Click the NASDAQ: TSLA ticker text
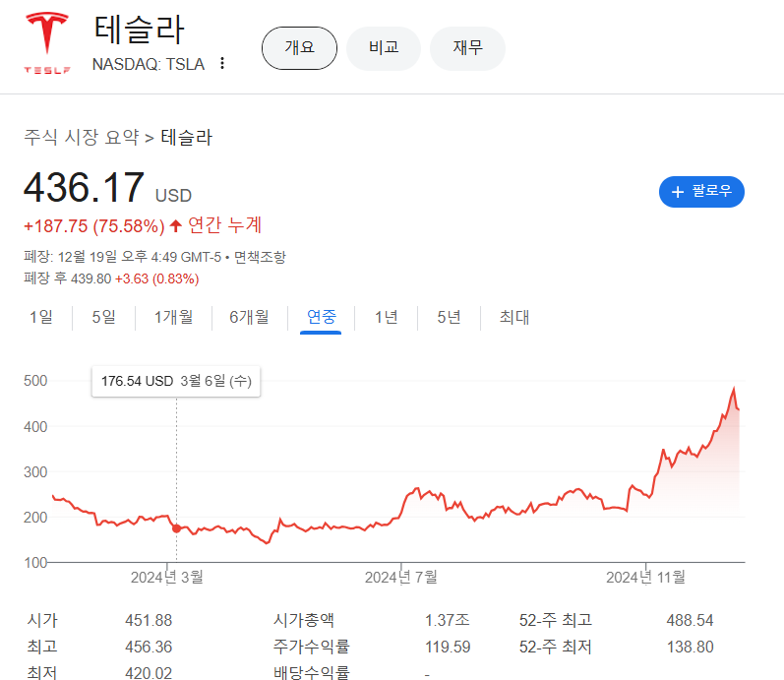Image resolution: width=784 pixels, height=680 pixels. point(149,64)
